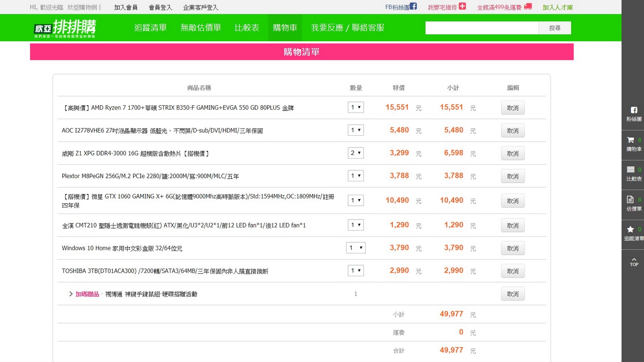Cancel the 威剛 Z1 XPG DDR4-3000 item
Screen dimensions: 644x362
coord(513,154)
